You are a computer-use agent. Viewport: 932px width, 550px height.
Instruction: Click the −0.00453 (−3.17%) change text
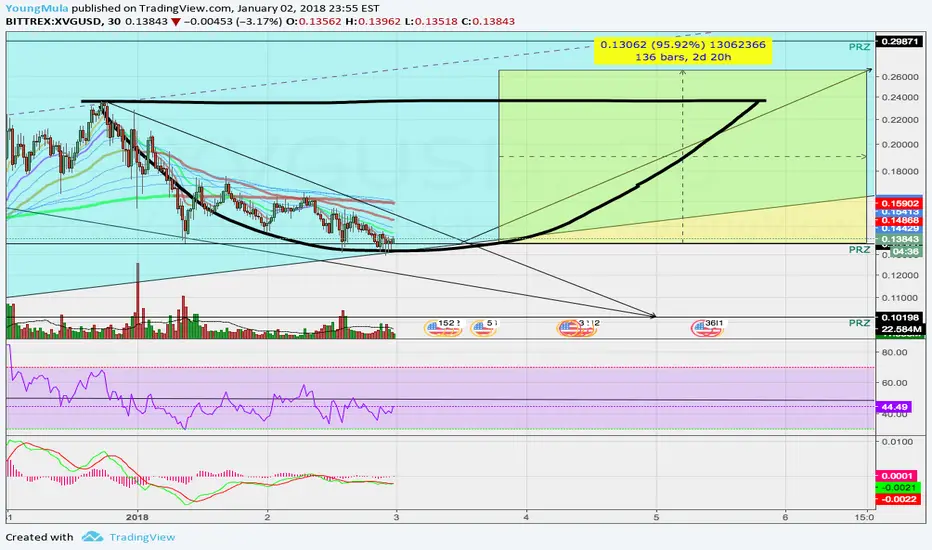[232, 21]
